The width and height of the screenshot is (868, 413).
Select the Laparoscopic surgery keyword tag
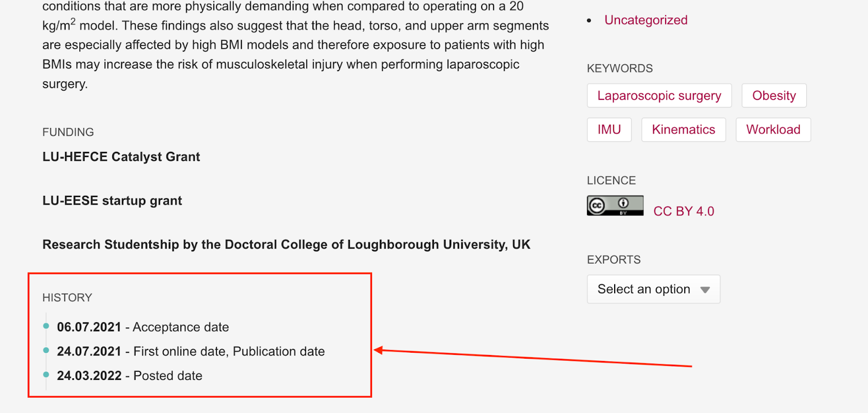tap(659, 96)
